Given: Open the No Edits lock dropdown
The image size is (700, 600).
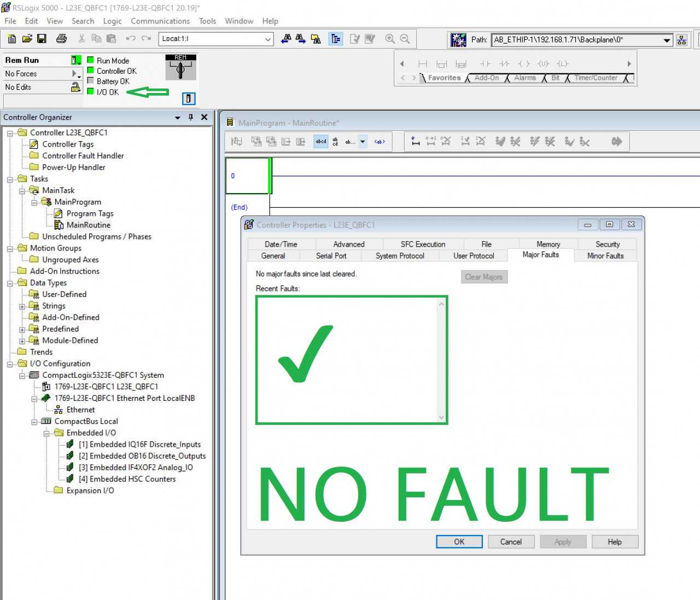Looking at the screenshot, I should 75,87.
